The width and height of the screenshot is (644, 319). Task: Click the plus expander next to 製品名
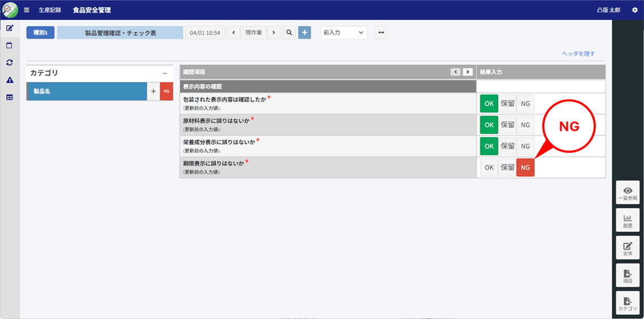pyautogui.click(x=153, y=91)
